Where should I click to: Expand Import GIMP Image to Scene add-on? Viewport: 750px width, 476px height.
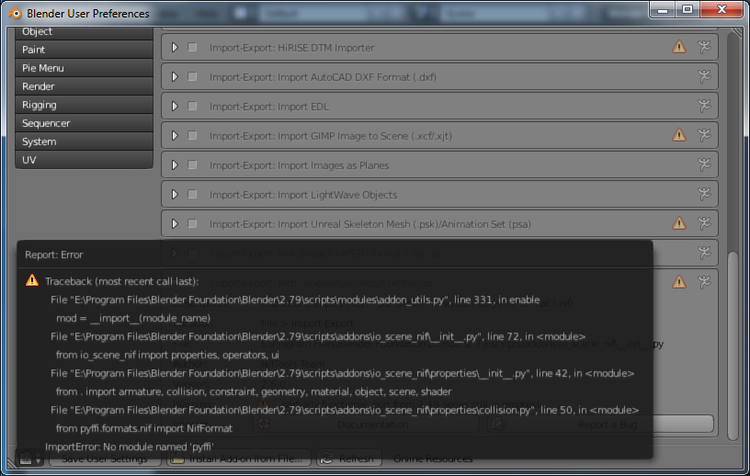[175, 136]
